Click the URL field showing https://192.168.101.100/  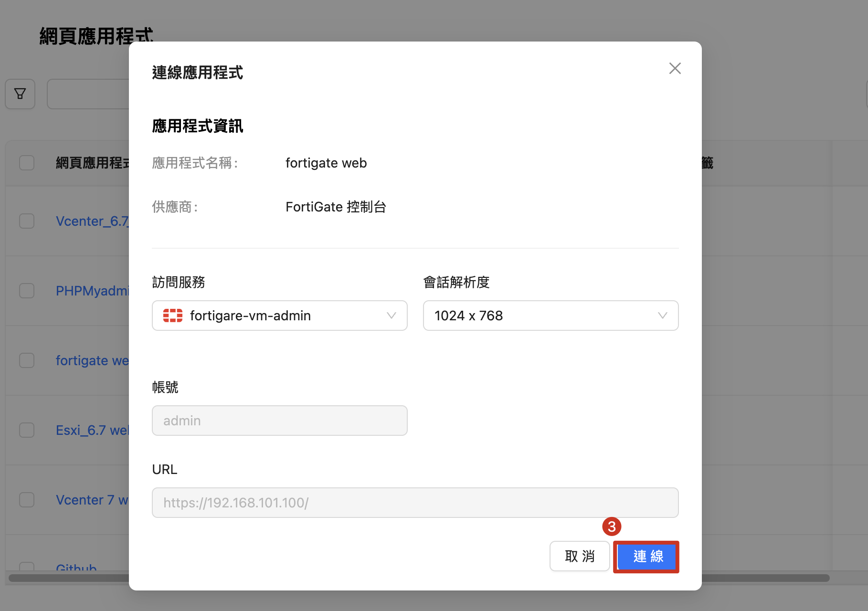coord(415,503)
